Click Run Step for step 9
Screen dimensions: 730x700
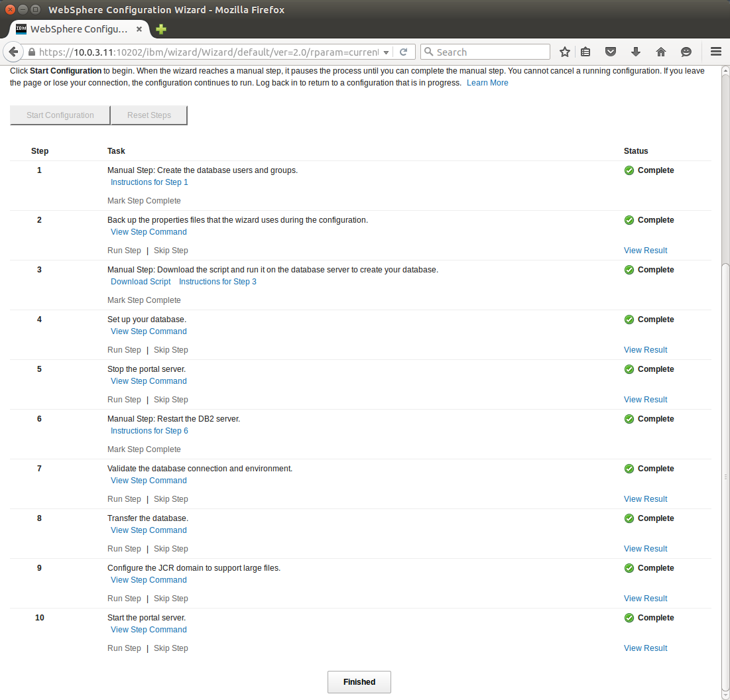pos(124,599)
